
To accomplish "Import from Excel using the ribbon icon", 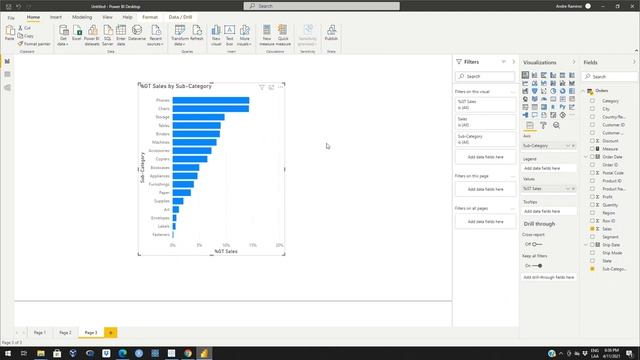I will tap(76, 33).
